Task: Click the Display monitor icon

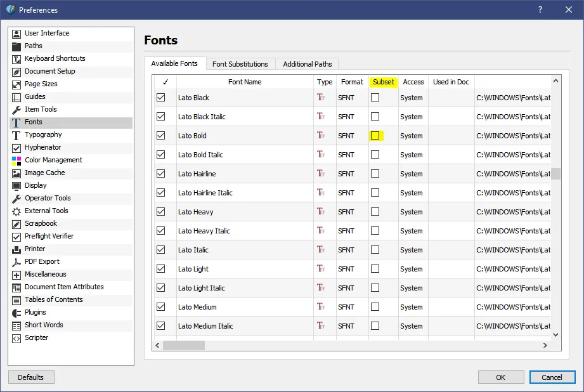Action: [x=16, y=186]
